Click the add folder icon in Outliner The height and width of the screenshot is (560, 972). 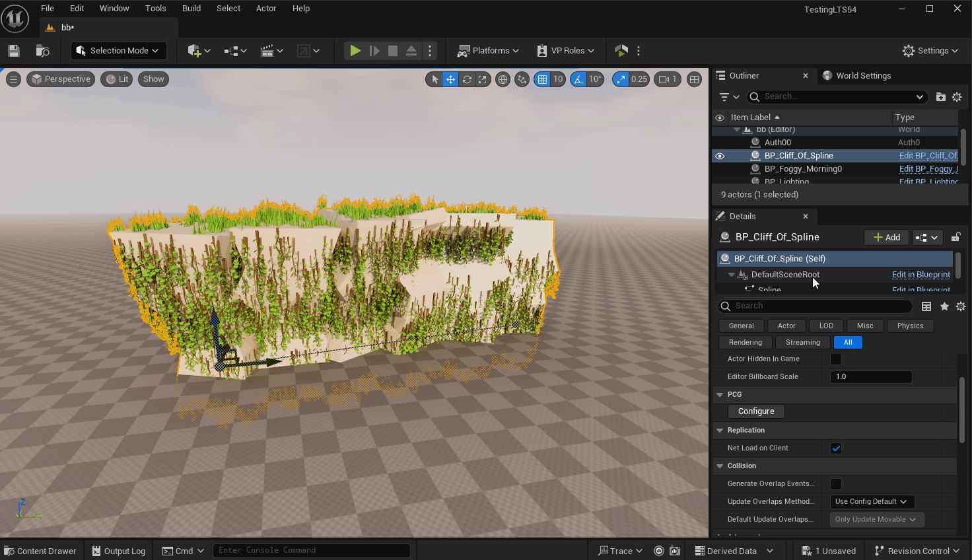941,97
